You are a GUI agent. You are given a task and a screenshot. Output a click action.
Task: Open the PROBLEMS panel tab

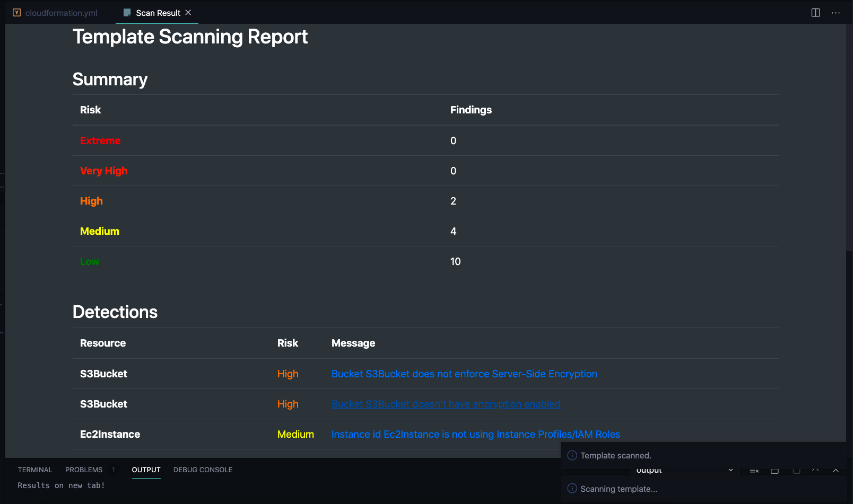(x=84, y=470)
